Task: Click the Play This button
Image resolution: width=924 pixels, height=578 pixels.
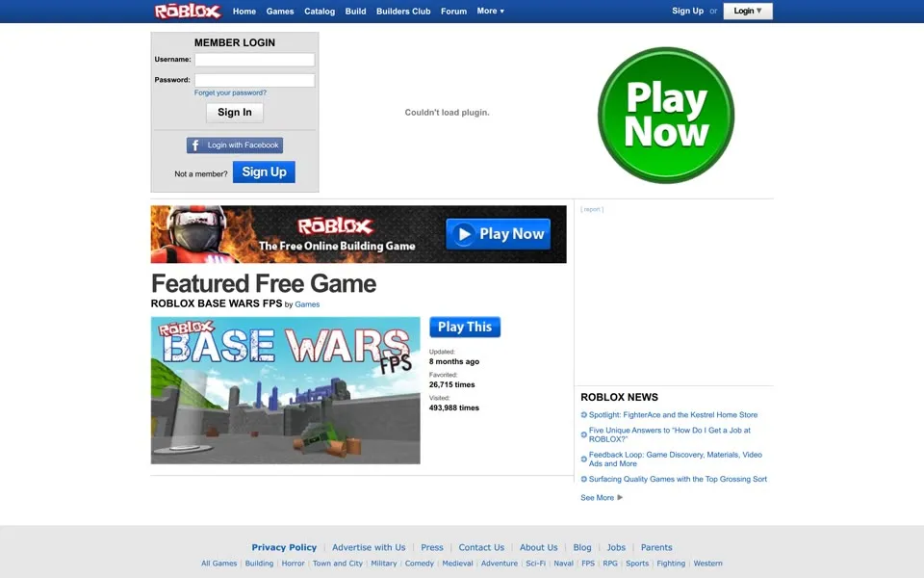Action: [465, 328]
